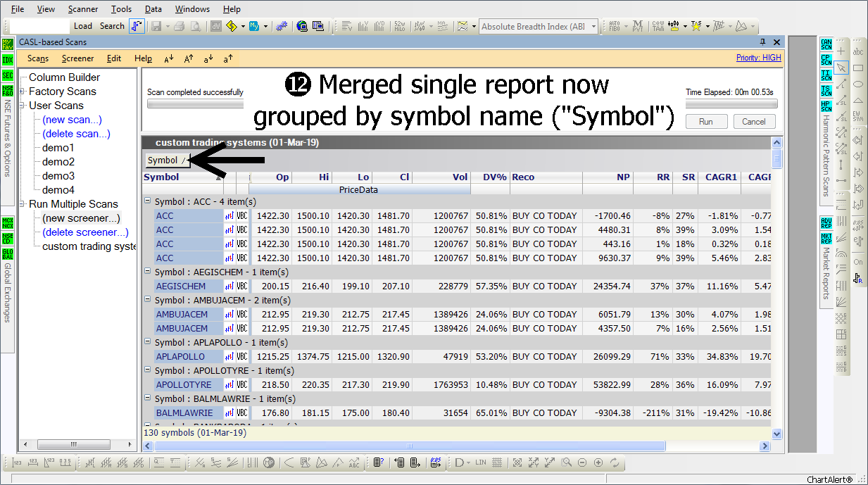Open the Tools menu

click(121, 9)
